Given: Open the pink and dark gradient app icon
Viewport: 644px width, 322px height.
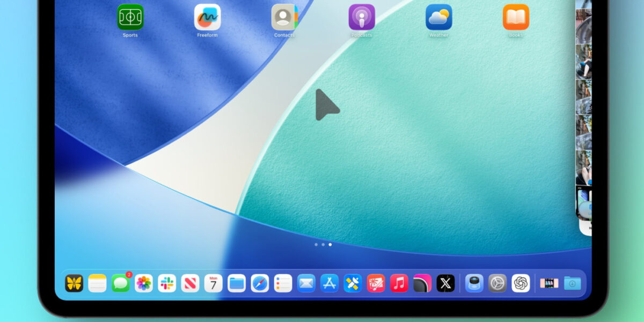Looking at the screenshot, I should (x=422, y=283).
